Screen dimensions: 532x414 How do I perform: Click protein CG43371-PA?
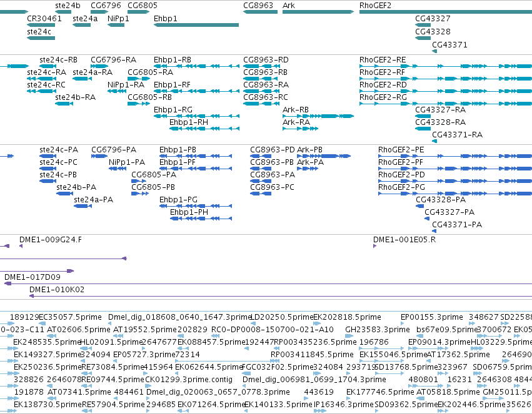457,225
